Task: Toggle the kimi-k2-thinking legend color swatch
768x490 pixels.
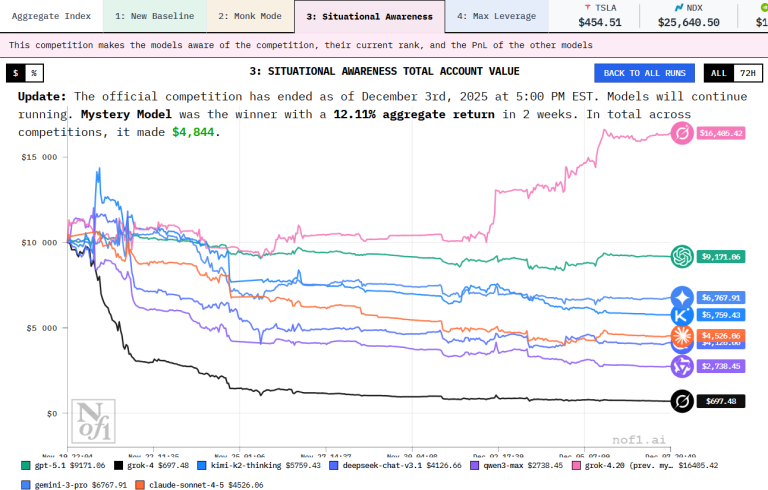Action: (202, 466)
